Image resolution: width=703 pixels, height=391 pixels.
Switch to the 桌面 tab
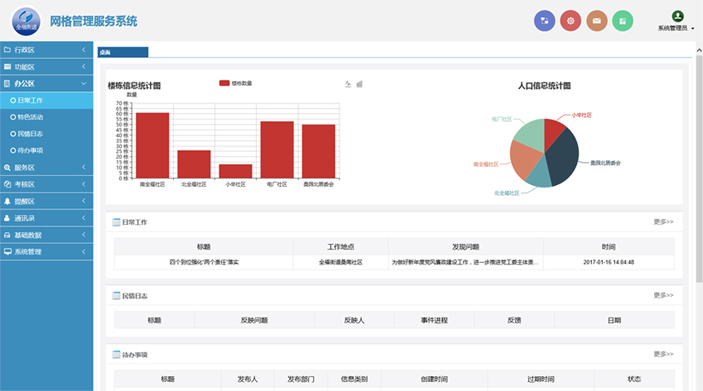pos(123,52)
